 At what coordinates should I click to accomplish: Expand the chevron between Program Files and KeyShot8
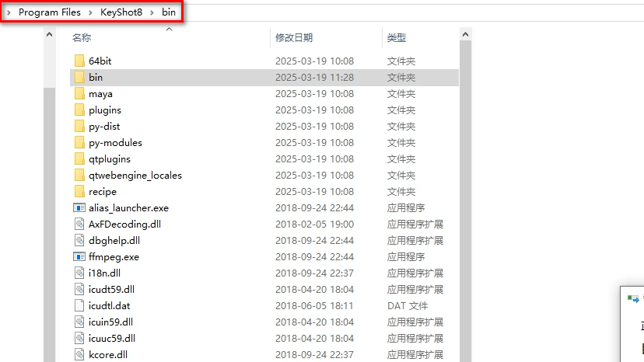(x=90, y=12)
